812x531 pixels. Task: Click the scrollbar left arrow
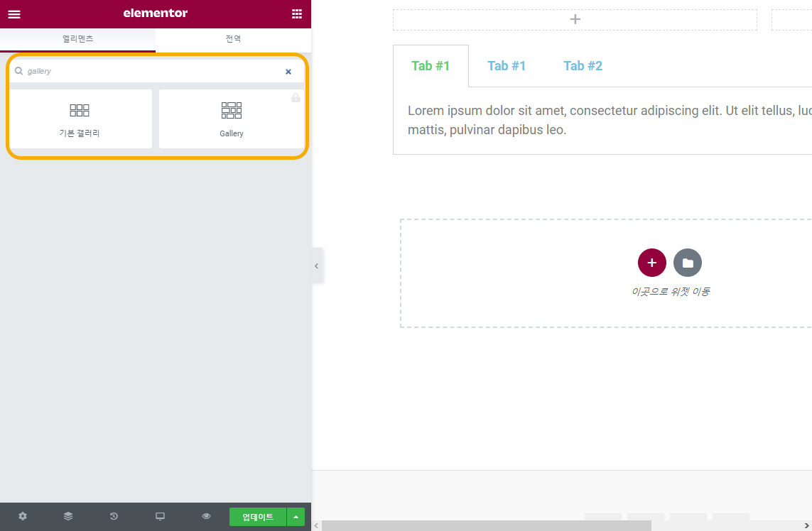(x=316, y=526)
